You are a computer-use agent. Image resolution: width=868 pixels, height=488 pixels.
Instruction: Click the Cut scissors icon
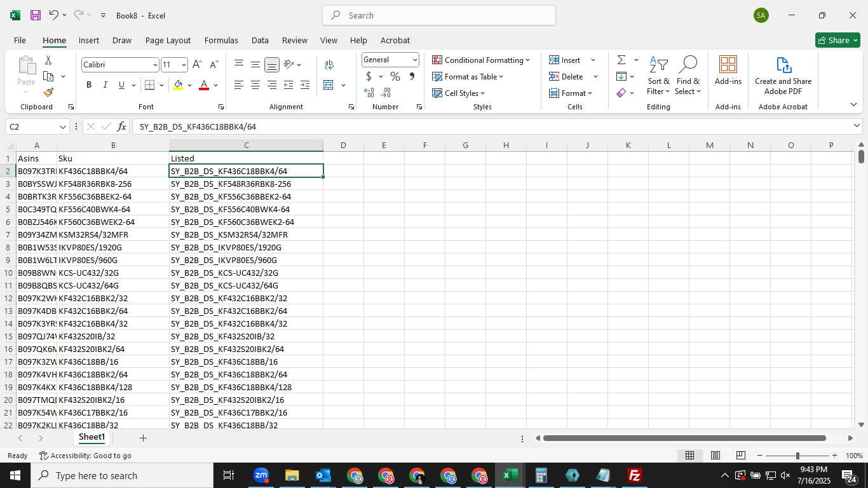click(x=48, y=60)
